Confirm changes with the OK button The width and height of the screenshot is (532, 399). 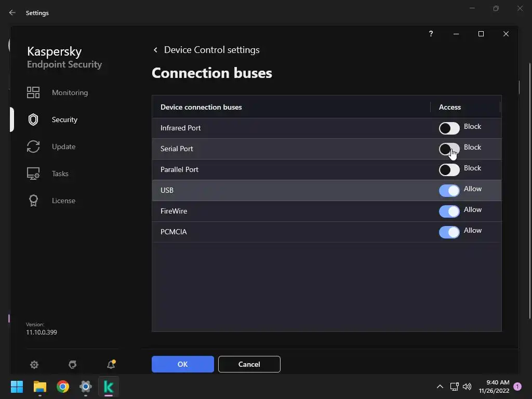tap(182, 364)
